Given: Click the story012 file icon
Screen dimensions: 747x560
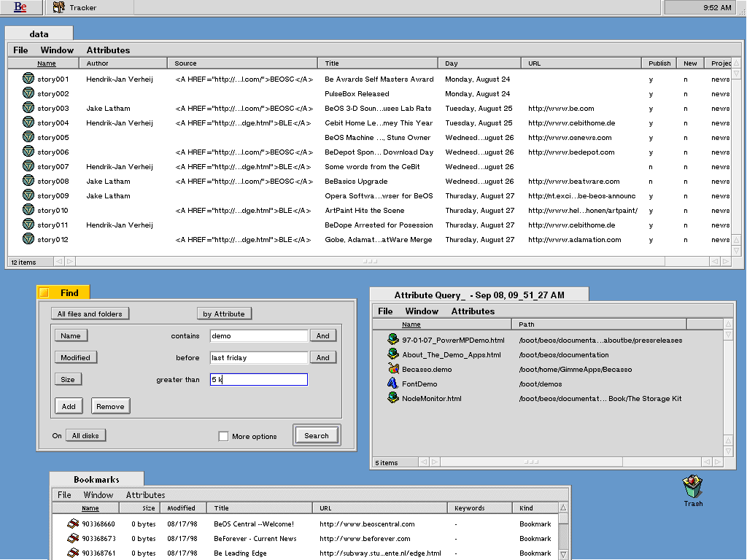Looking at the screenshot, I should (28, 239).
